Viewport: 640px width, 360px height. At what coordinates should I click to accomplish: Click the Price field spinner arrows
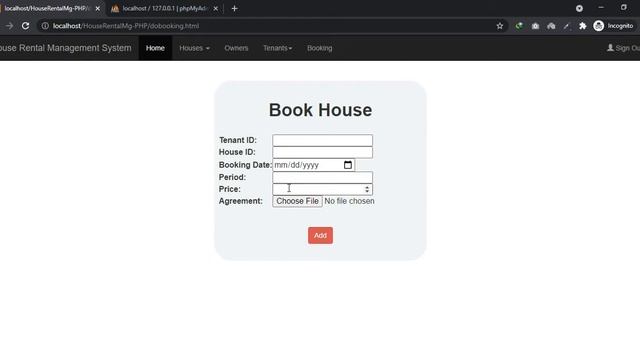[367, 189]
